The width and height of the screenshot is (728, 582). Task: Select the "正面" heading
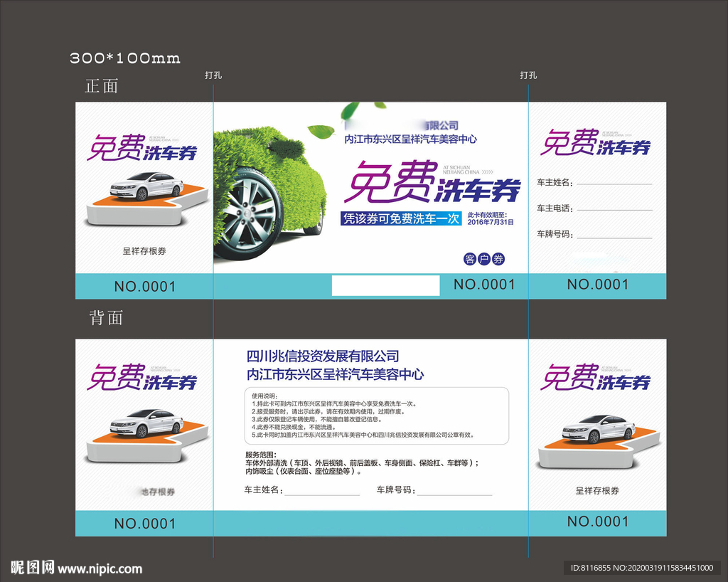102,86
